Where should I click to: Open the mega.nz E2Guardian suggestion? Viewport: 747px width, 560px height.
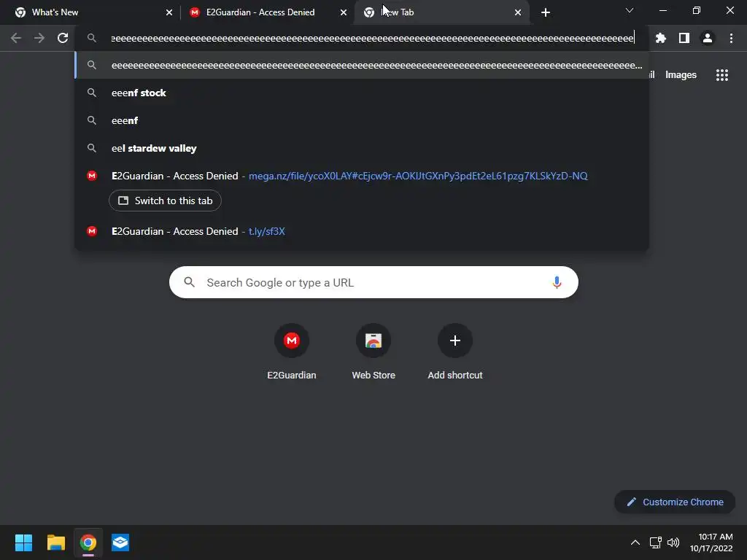coord(362,176)
